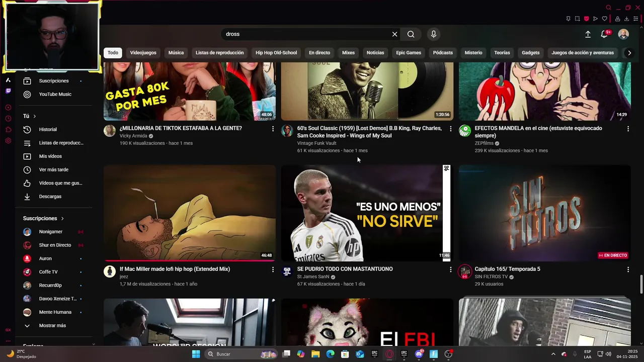Open the Opera GX sidebar extensions cube icon
The image size is (644, 362).
tap(8, 130)
